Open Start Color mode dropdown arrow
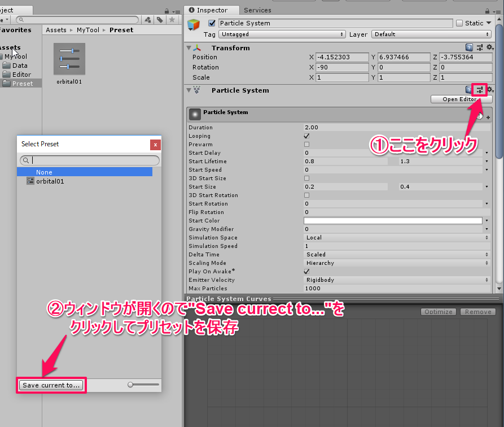The image size is (504, 427). 487,220
